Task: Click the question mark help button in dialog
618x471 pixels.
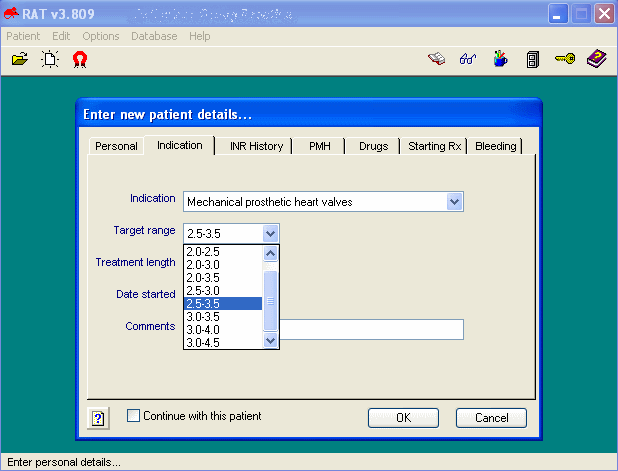Action: pyautogui.click(x=98, y=418)
